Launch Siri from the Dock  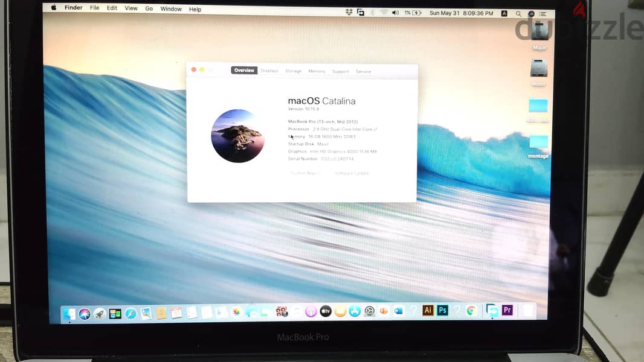[x=85, y=314]
